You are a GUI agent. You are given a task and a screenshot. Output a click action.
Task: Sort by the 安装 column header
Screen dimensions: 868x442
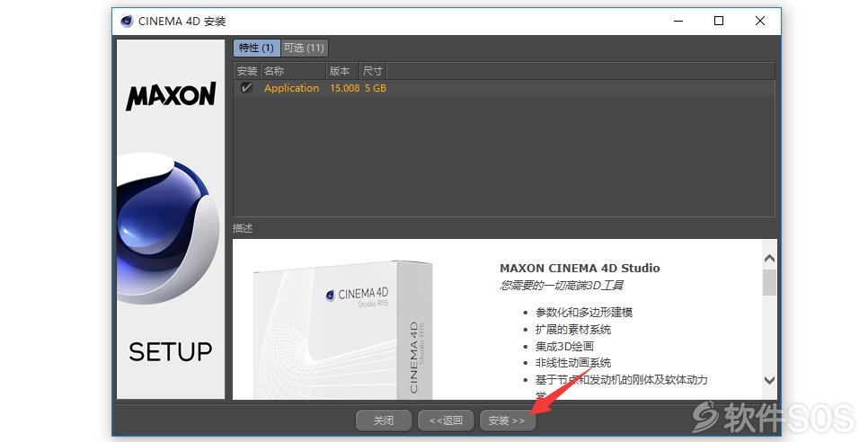point(247,71)
